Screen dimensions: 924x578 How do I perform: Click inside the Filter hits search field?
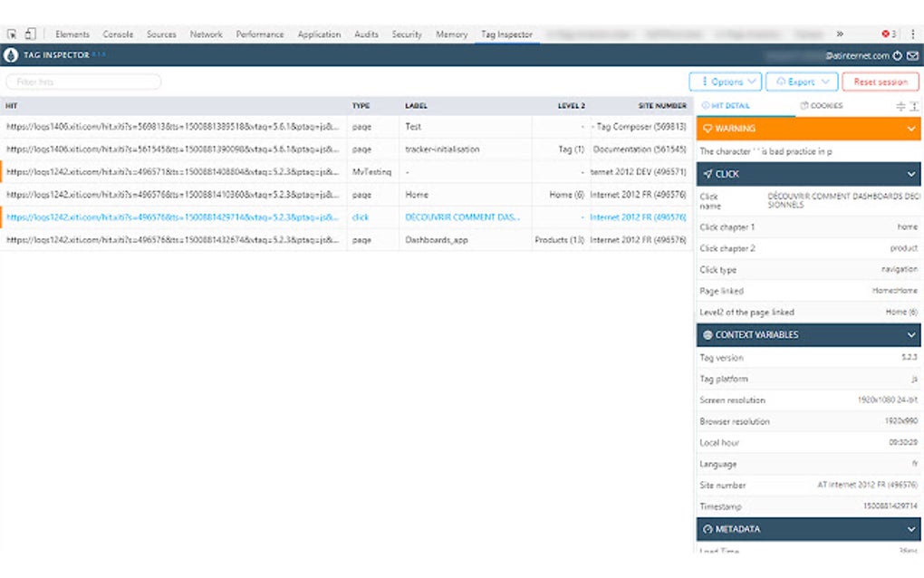(x=82, y=81)
